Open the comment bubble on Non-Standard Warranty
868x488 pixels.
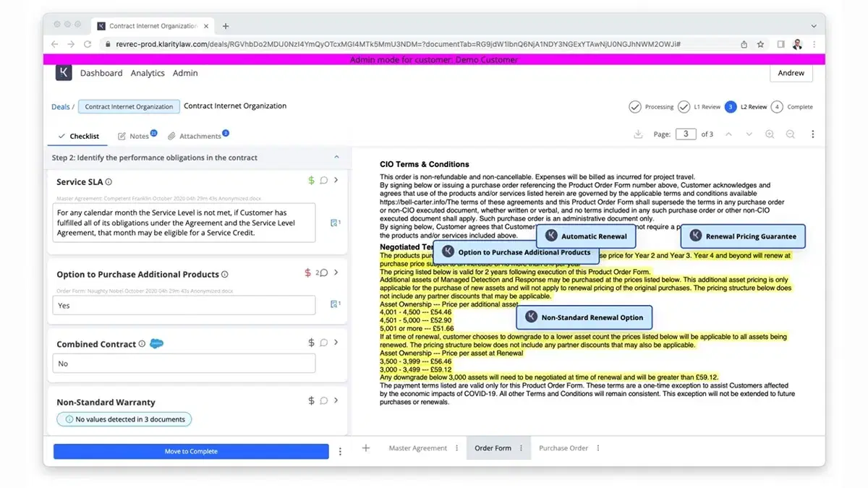tap(324, 401)
